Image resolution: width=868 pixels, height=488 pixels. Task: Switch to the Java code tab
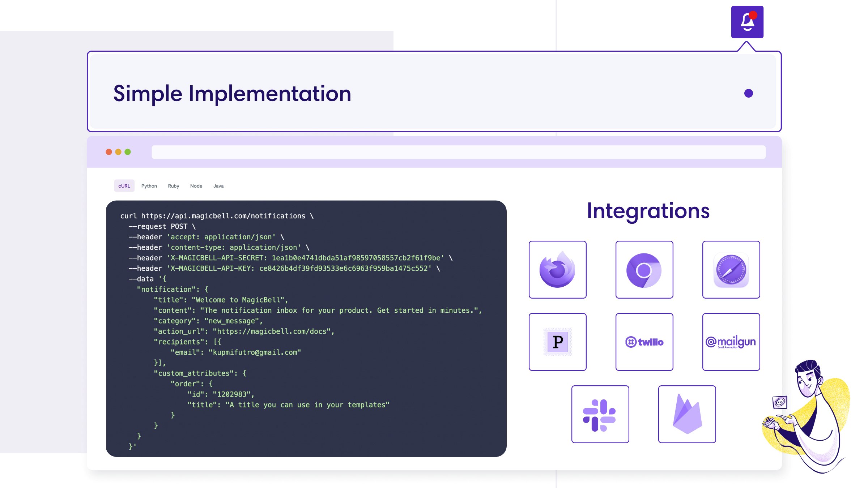tap(218, 186)
